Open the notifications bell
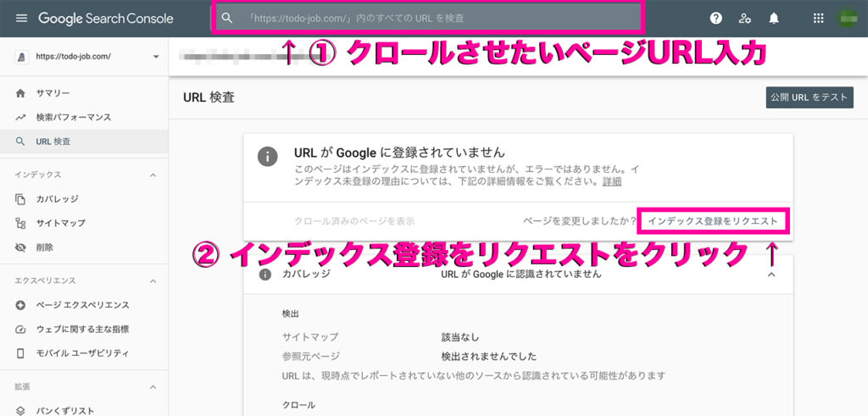868x416 pixels. (774, 19)
